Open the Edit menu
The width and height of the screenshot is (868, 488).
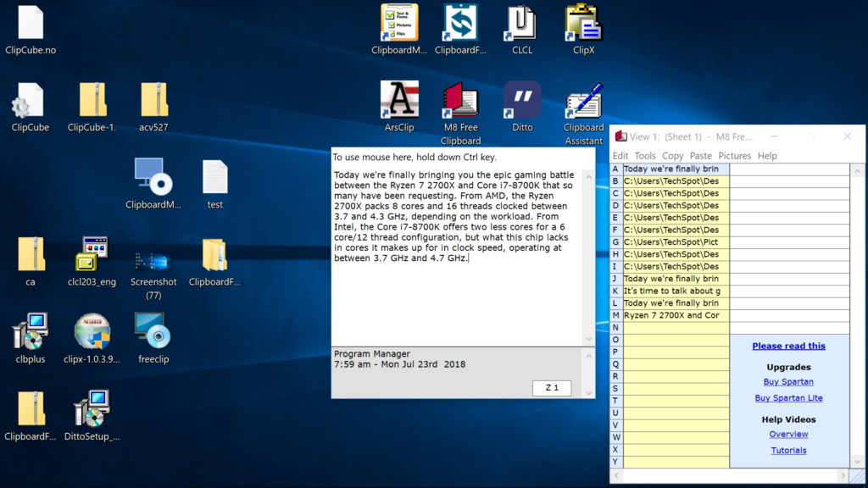click(620, 155)
